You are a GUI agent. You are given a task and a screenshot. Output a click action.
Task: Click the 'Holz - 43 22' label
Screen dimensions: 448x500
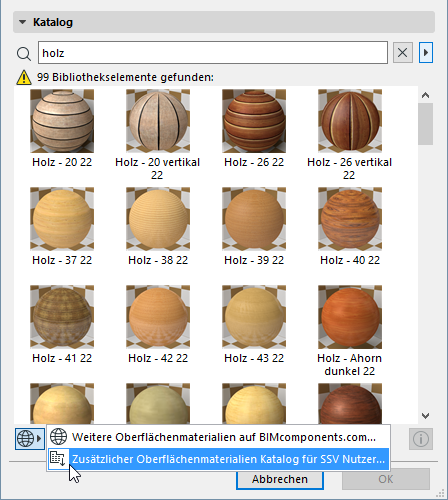pos(254,358)
